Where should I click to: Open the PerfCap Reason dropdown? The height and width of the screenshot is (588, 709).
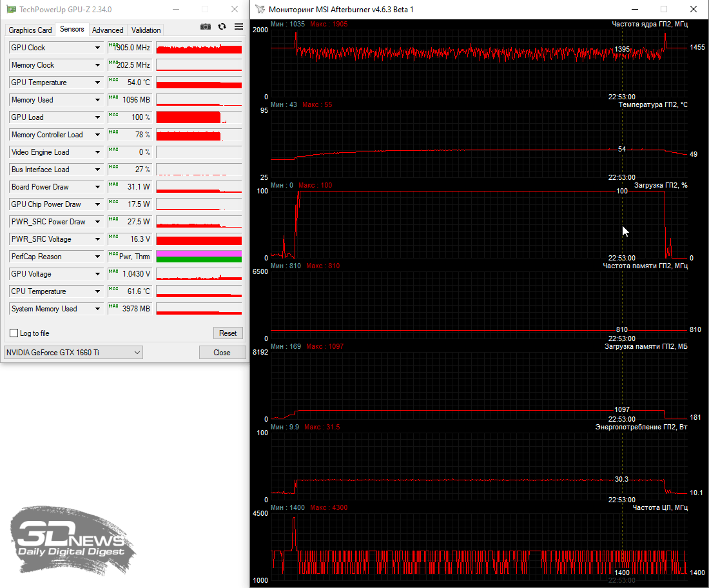tap(97, 257)
